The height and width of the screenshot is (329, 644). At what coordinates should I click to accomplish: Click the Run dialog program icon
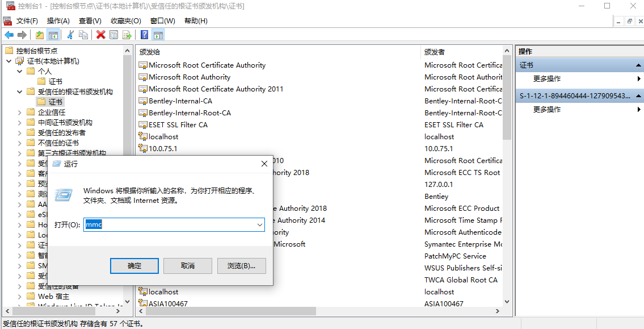64,195
